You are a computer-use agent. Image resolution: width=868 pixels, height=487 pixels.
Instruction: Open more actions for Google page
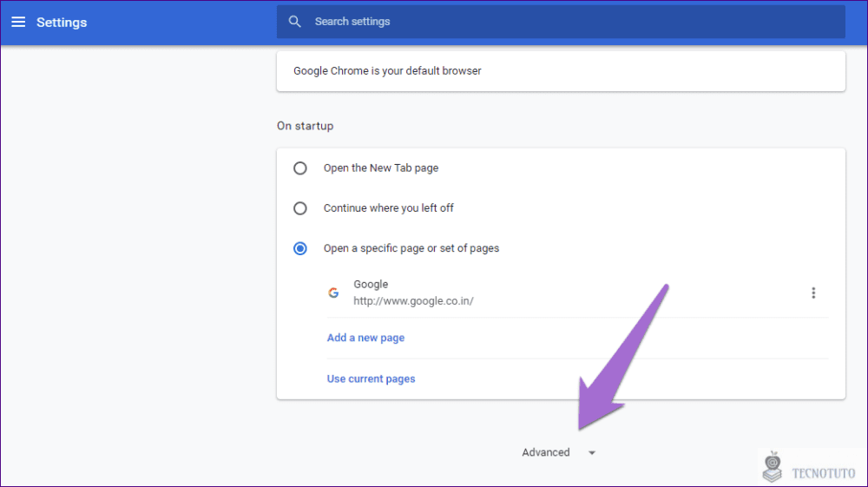point(813,293)
